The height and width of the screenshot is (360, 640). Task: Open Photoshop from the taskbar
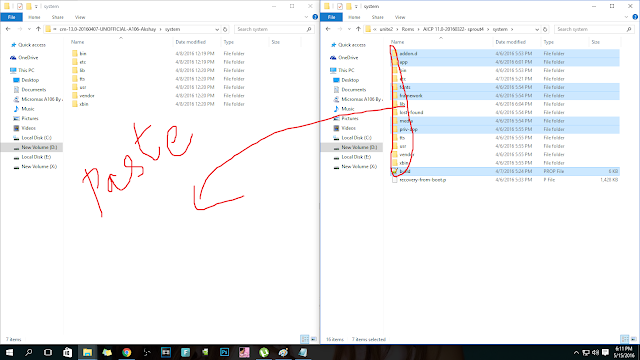click(224, 352)
